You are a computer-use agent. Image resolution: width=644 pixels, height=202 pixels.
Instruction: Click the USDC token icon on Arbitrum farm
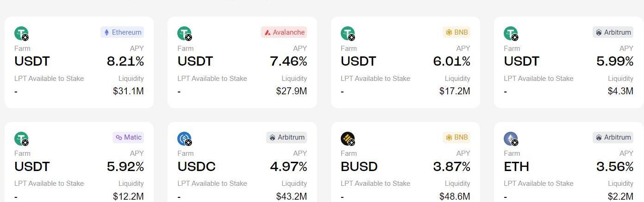(x=184, y=139)
